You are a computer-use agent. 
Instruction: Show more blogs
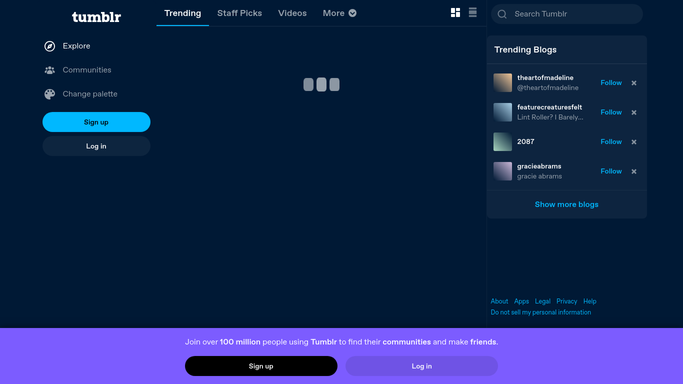(x=566, y=205)
